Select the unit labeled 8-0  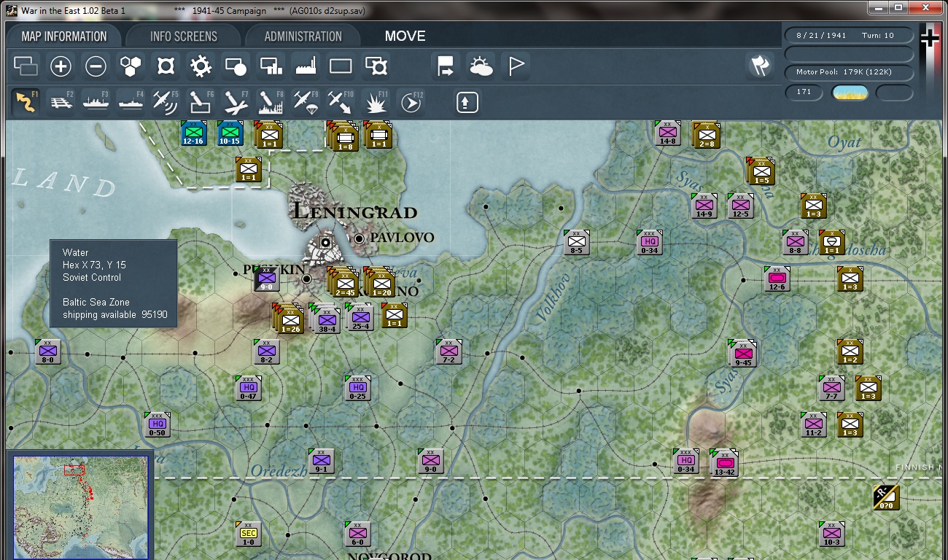point(48,351)
